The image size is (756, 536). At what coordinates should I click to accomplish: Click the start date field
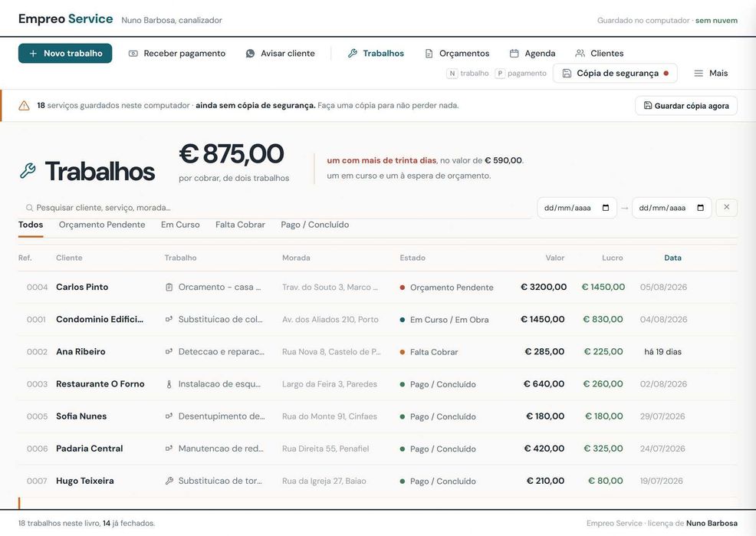click(577, 208)
